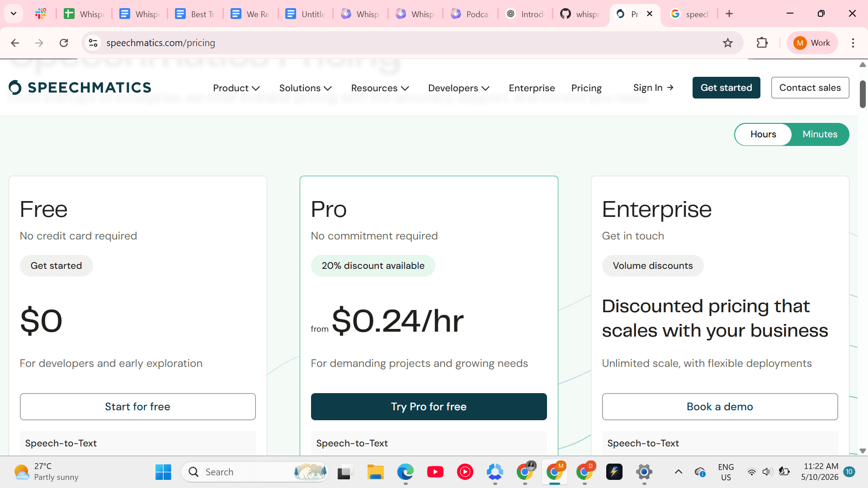Image resolution: width=868 pixels, height=488 pixels.
Task: Open the Work profile menu
Action: pyautogui.click(x=812, y=43)
